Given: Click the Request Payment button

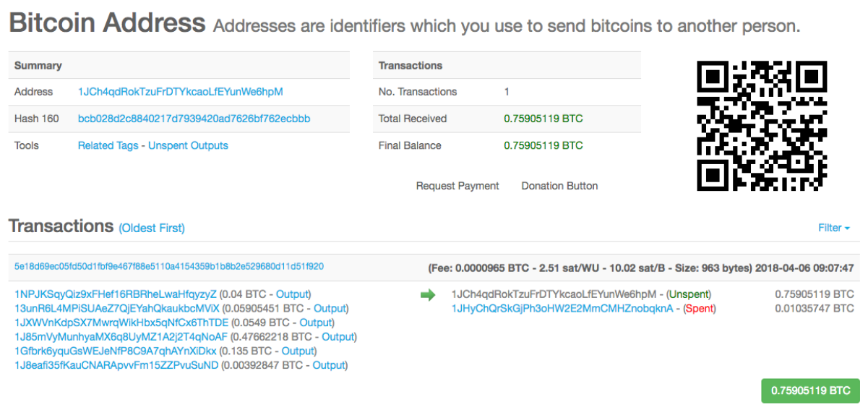Looking at the screenshot, I should 457,186.
